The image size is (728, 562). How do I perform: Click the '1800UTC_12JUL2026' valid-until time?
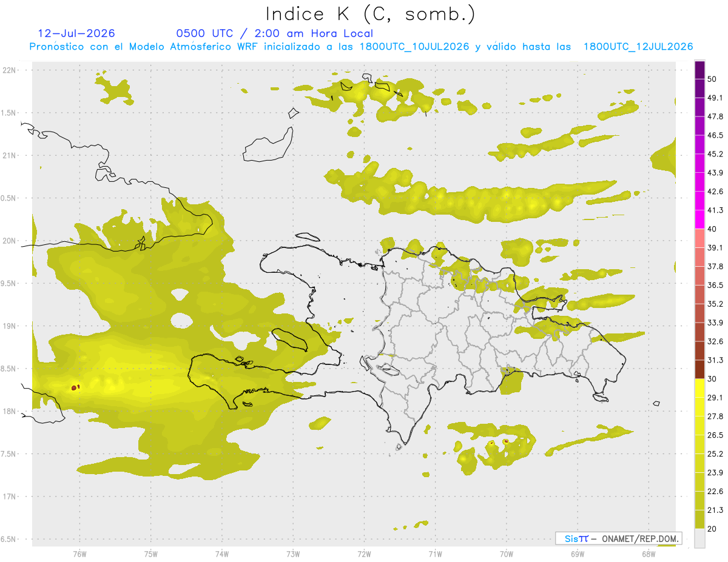638,47
